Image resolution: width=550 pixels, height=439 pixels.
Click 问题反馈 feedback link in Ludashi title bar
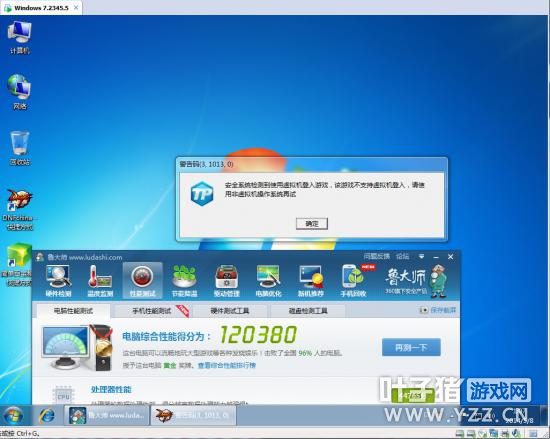[376, 256]
